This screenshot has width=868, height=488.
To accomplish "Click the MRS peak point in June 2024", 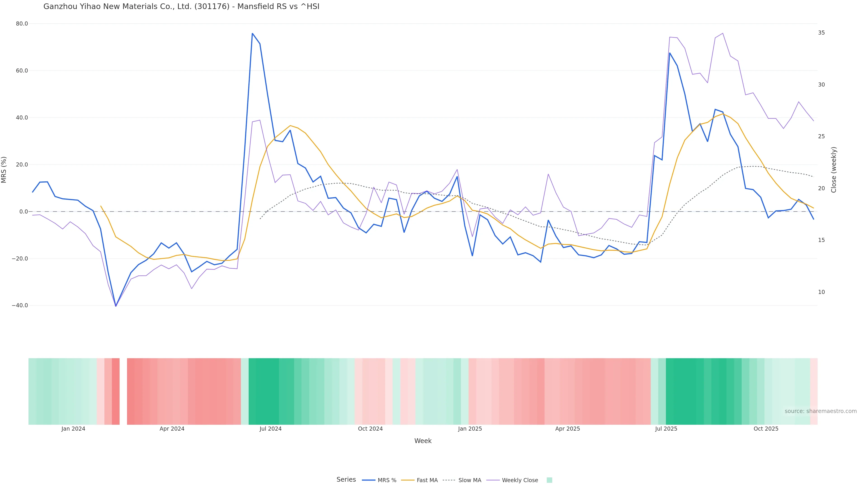I will pos(252,33).
